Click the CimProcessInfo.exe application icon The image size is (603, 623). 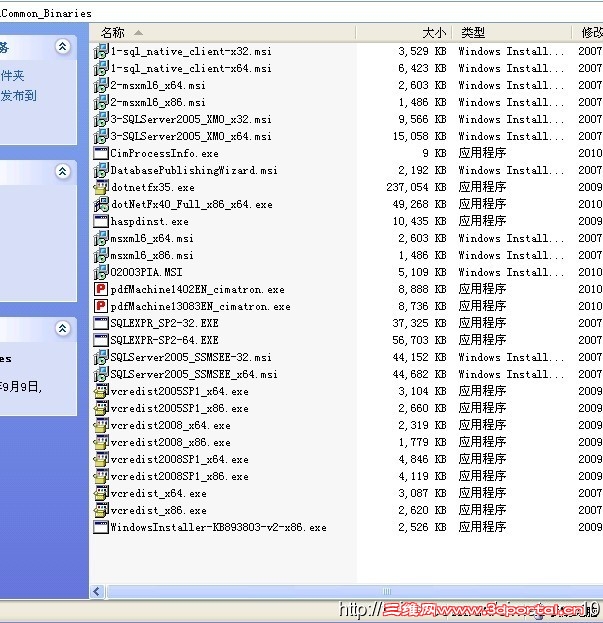coord(101,153)
